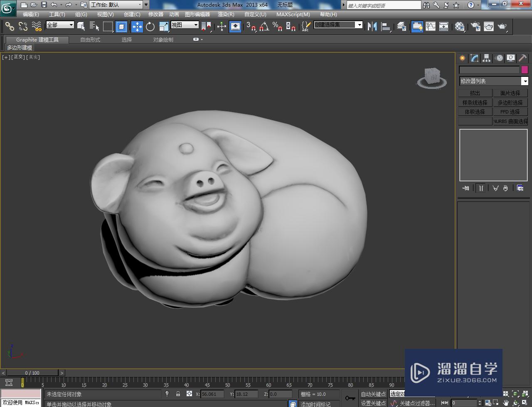Toggle the Window/Crossing selection button
The width and height of the screenshot is (532, 407).
point(121,27)
